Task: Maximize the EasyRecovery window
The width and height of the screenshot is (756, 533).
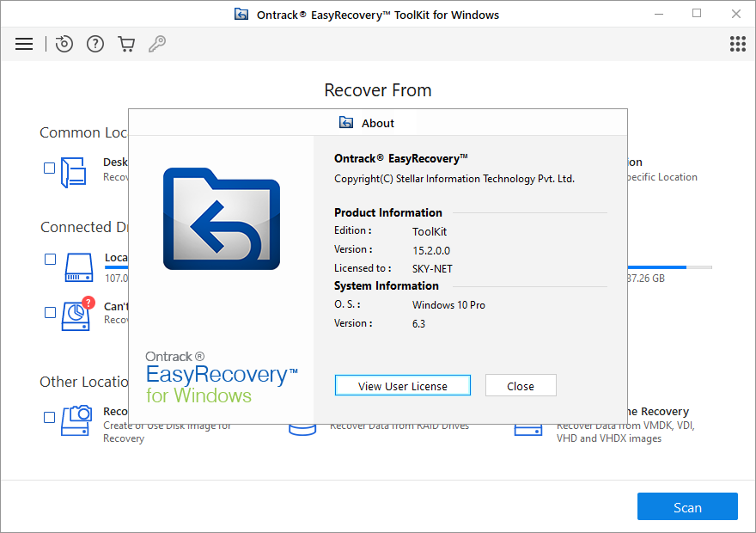Action: pos(697,14)
